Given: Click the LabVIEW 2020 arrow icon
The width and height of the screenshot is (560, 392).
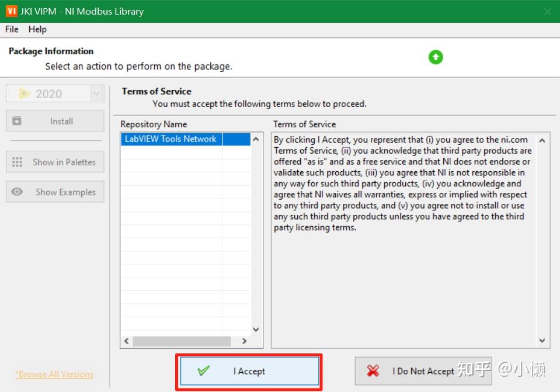Looking at the screenshot, I should 25,93.
